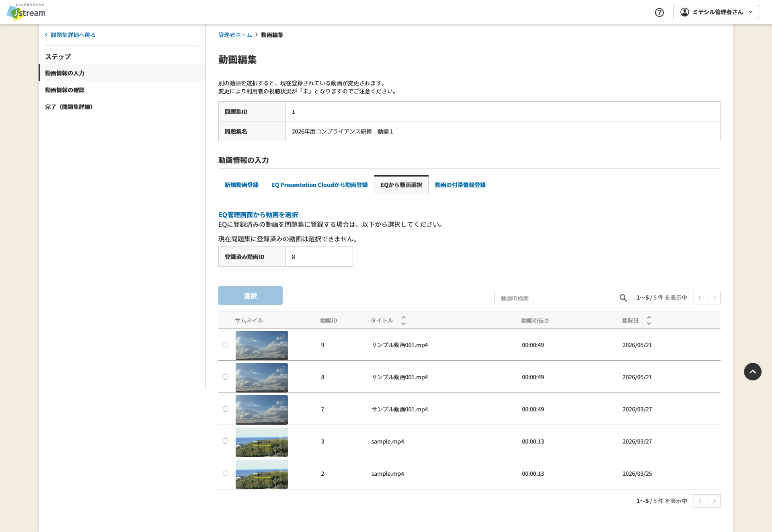Viewport: 772px width, 532px height.
Task: Open the ミテシル管理者さん account dropdown
Action: tap(716, 12)
